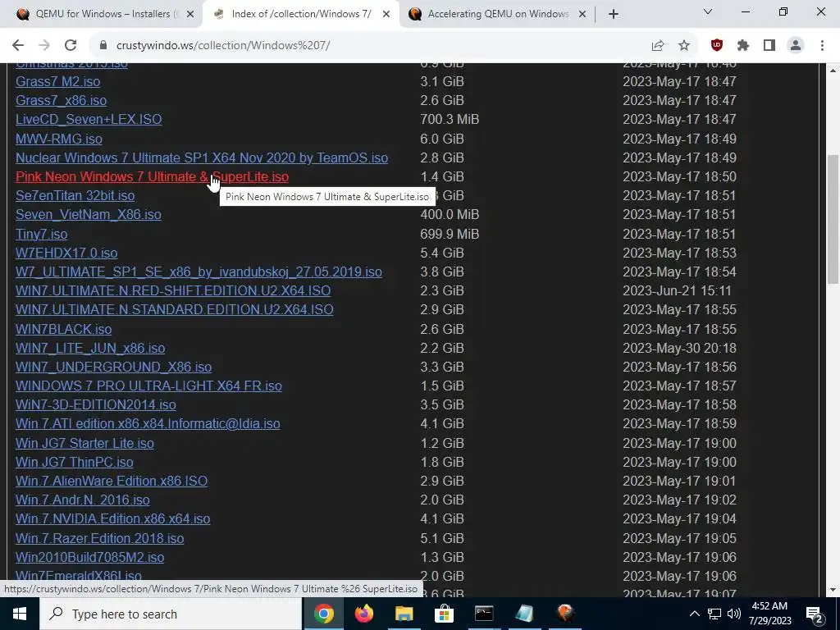The width and height of the screenshot is (840, 630).
Task: Reload the page with the refresh icon
Action: [71, 46]
